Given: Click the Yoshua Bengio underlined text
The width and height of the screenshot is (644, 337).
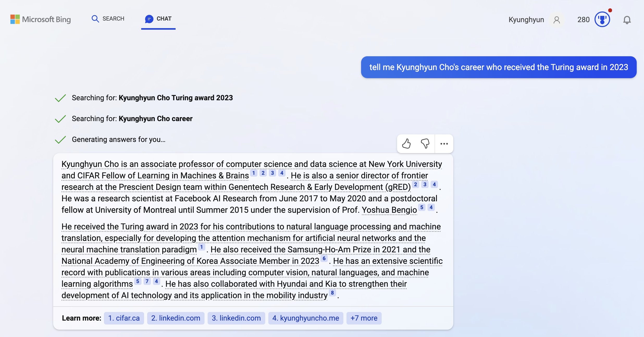Looking at the screenshot, I should tap(389, 210).
